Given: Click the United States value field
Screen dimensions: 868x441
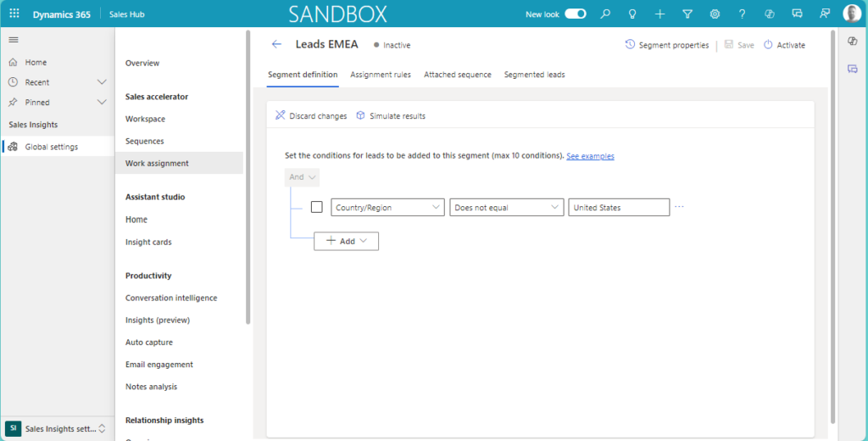Looking at the screenshot, I should pos(619,207).
